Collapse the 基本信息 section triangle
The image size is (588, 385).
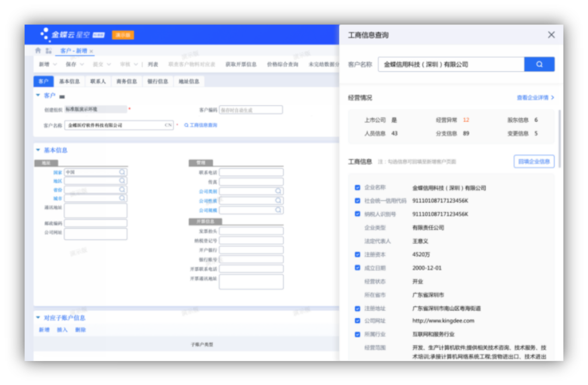pyautogui.click(x=37, y=150)
